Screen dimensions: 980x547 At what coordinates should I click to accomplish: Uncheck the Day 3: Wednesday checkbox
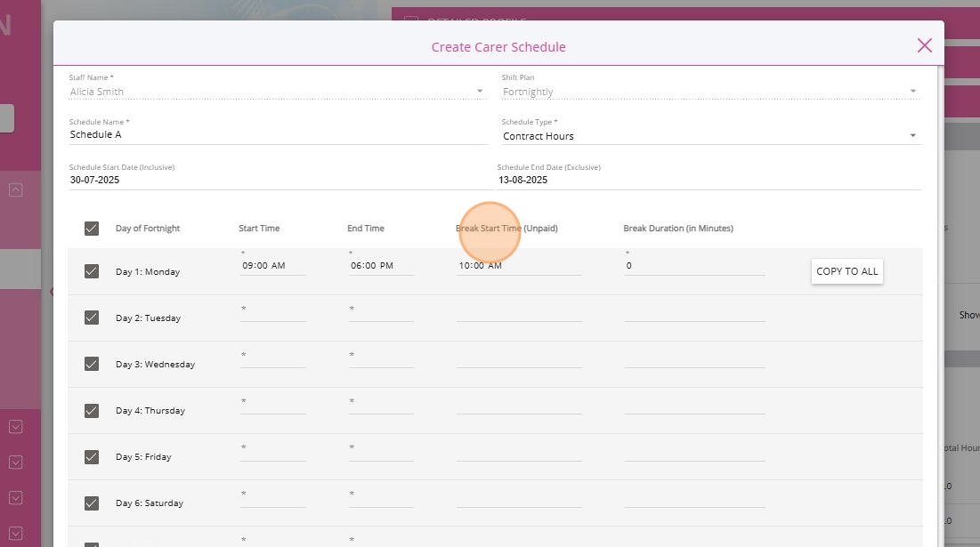pos(92,364)
